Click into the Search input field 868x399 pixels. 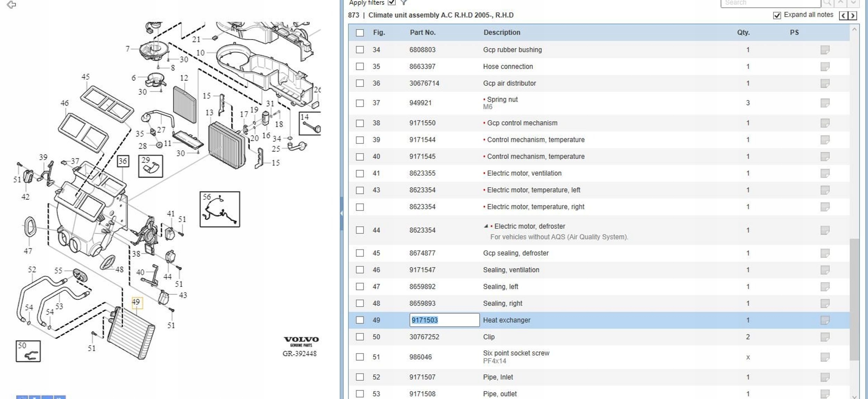770,3
